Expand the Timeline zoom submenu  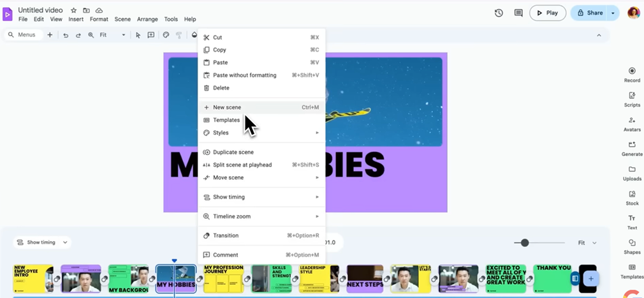click(x=261, y=216)
